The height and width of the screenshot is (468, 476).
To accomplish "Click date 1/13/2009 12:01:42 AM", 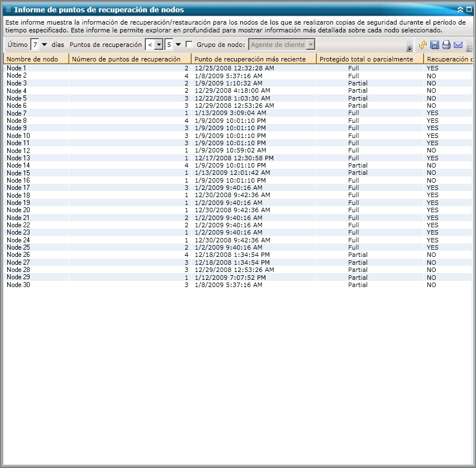I will (232, 173).
